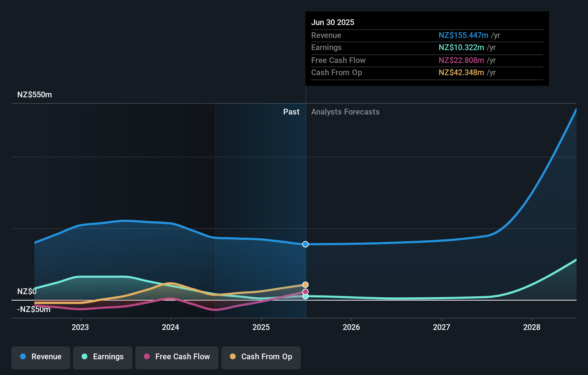Select the teal Earnings marker on the chart
The height and width of the screenshot is (375, 588).
tap(305, 297)
